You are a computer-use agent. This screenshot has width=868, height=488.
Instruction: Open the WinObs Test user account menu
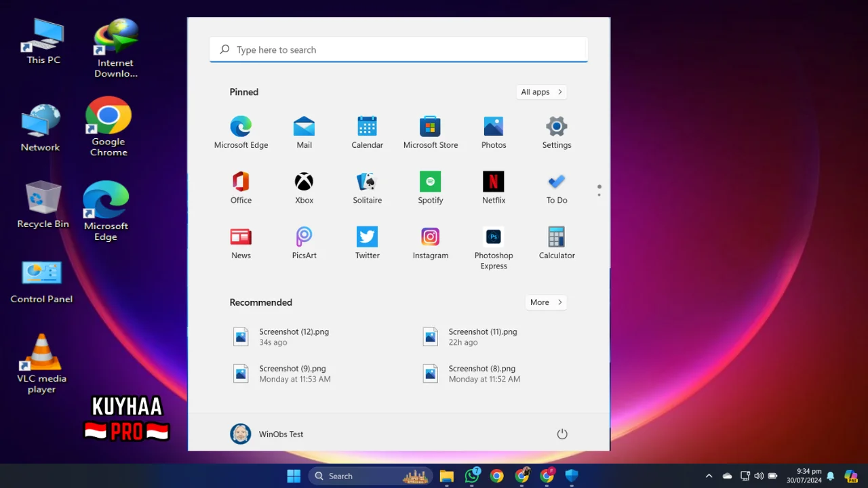[x=267, y=434]
